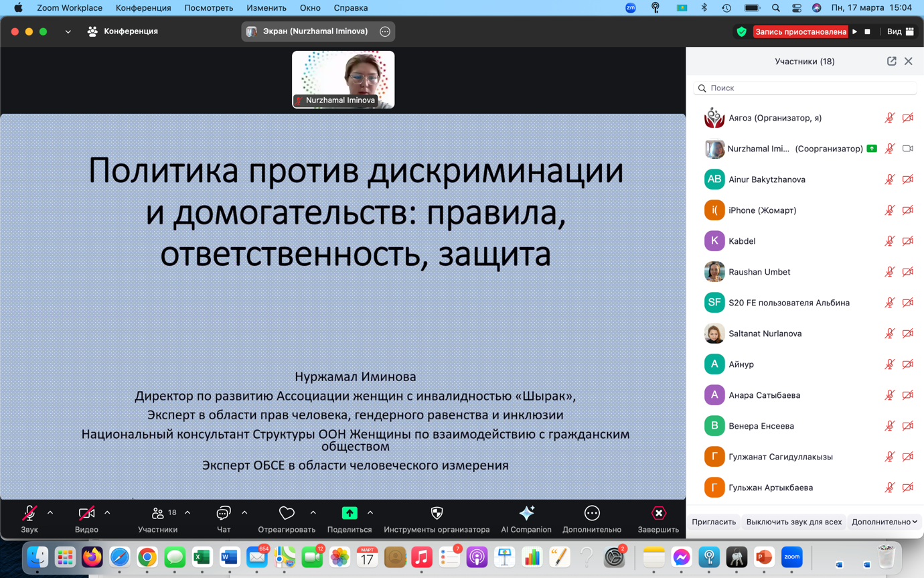Screen dimensions: 924x578
Task: Open reactions via Отреагировать icon
Action: click(x=286, y=513)
